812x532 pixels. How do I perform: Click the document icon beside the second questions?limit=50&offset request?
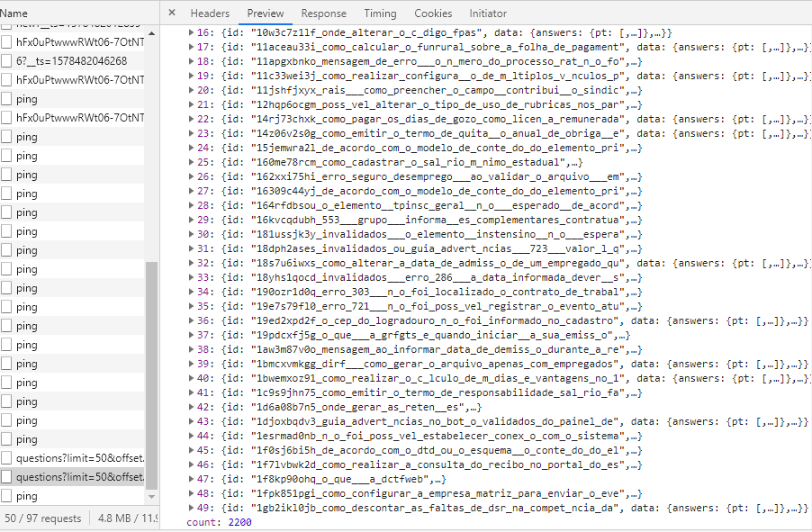[x=8, y=477]
